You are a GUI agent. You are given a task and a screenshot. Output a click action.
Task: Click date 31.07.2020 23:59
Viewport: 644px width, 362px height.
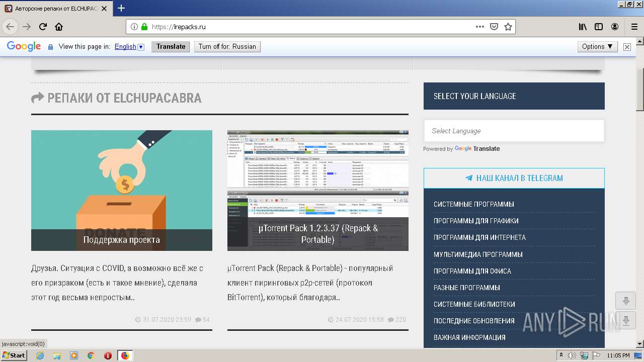[164, 319]
